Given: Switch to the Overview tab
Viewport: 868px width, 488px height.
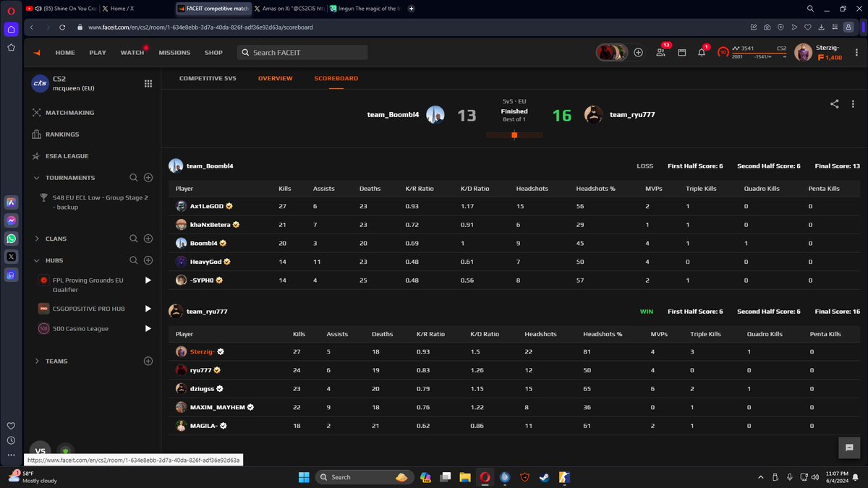Looking at the screenshot, I should 275,78.
